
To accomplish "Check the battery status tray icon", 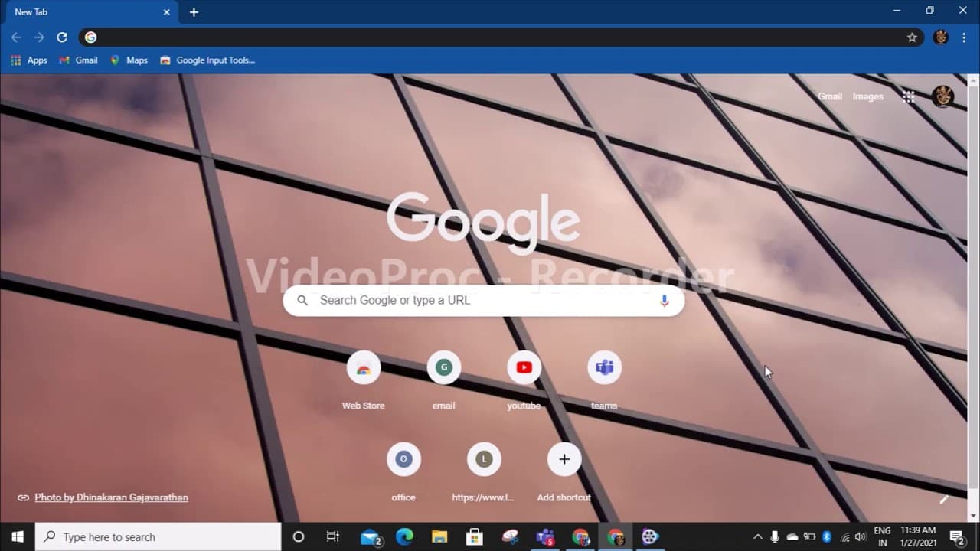I will pos(809,536).
